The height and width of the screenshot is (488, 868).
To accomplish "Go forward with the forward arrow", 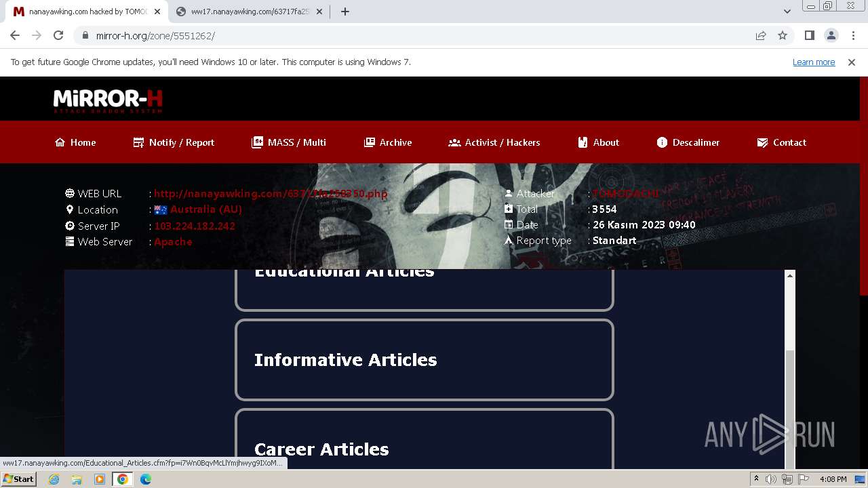I will [37, 35].
